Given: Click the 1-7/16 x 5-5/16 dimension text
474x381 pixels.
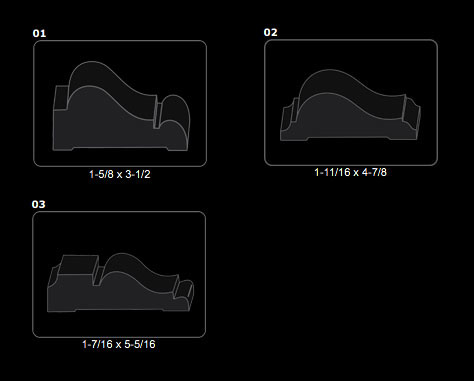Looking at the screenshot, I should tap(119, 344).
